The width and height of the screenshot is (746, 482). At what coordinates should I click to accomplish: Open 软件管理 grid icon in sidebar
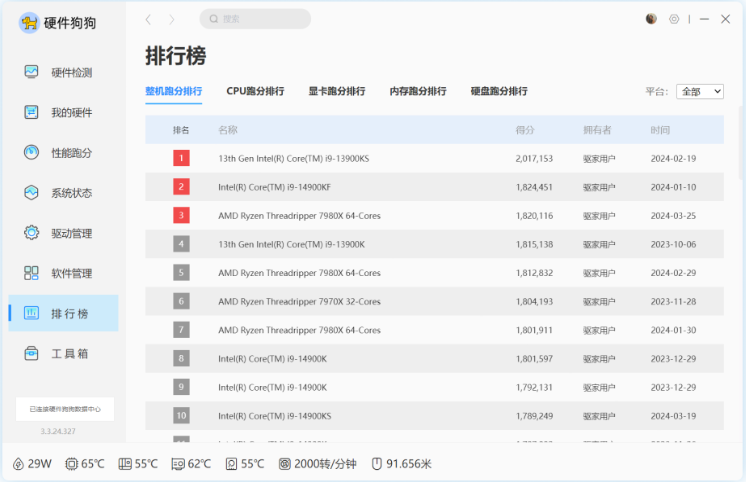click(x=31, y=273)
